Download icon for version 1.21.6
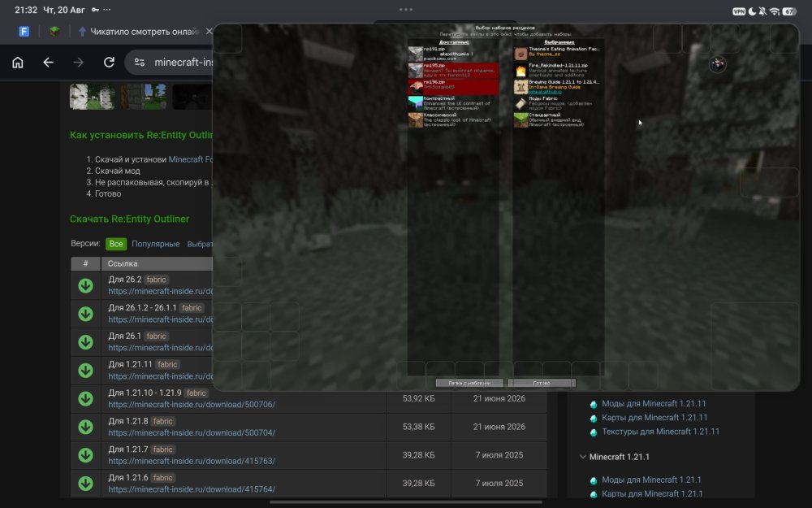 85,483
